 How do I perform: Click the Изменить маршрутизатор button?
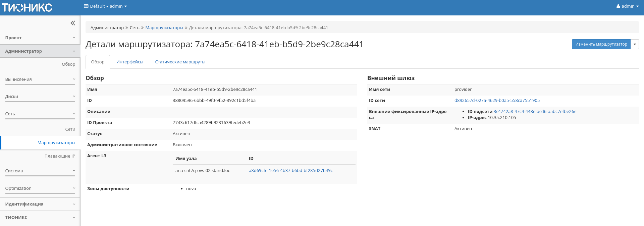(601, 44)
